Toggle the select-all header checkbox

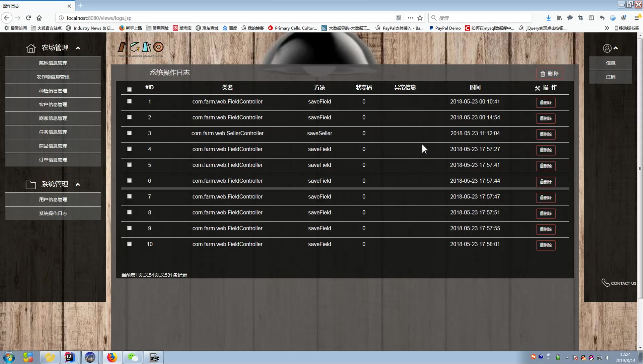point(129,89)
